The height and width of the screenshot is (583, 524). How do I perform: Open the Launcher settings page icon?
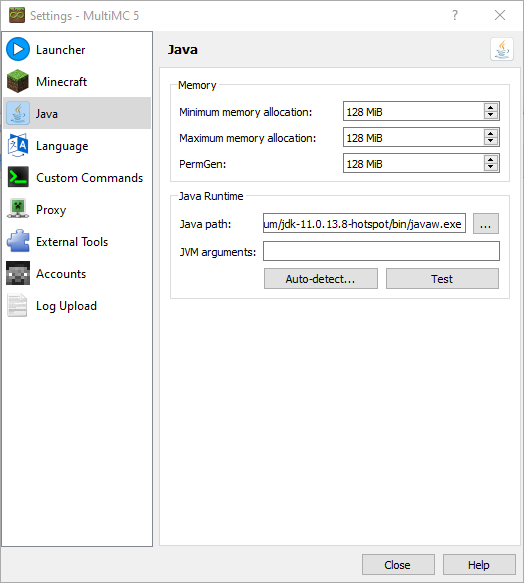(x=18, y=49)
